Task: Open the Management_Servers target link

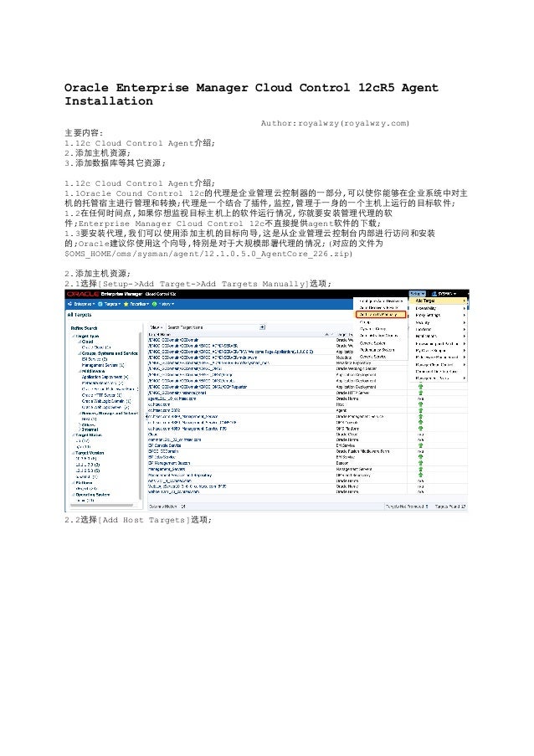Action: point(167,469)
